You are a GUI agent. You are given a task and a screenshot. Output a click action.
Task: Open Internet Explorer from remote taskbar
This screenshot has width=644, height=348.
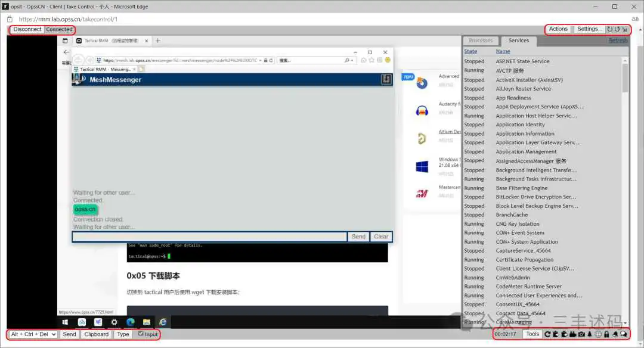click(x=163, y=322)
